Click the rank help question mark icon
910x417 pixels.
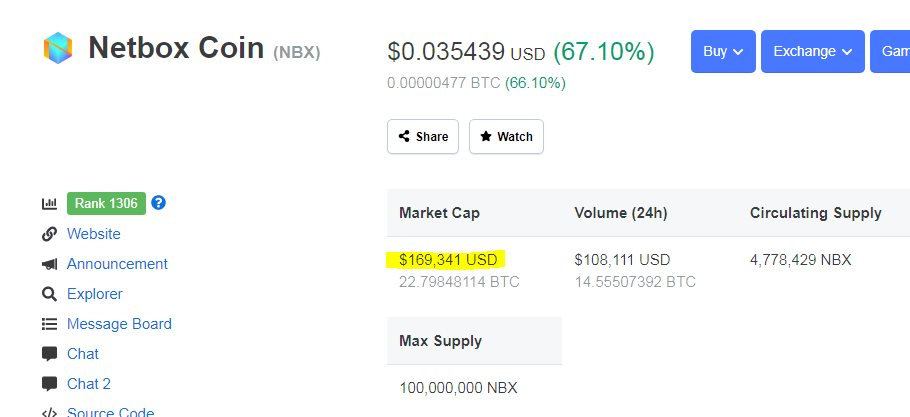158,203
